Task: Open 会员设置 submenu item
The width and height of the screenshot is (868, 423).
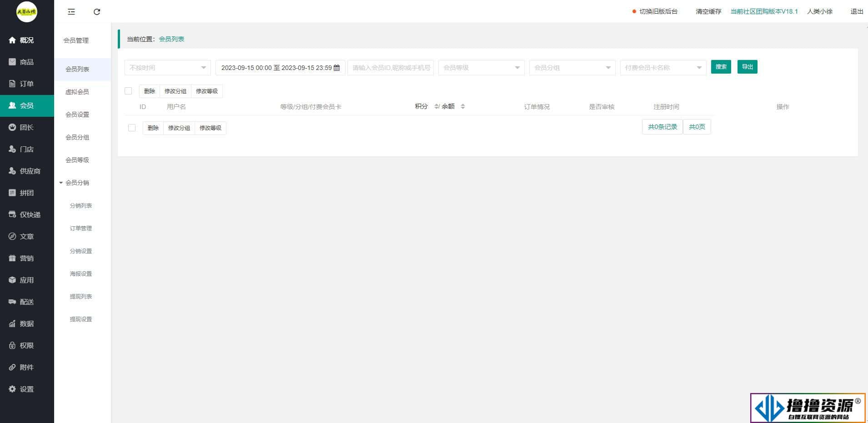Action: pyautogui.click(x=77, y=114)
